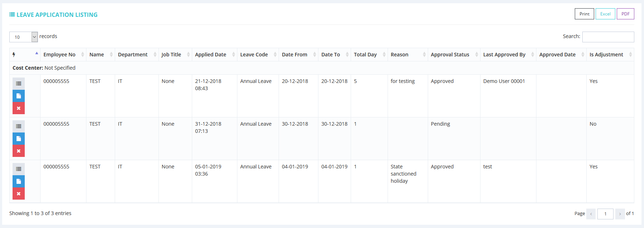Click into the Search input field
Screen dimensions: 644x228
[x=608, y=37]
